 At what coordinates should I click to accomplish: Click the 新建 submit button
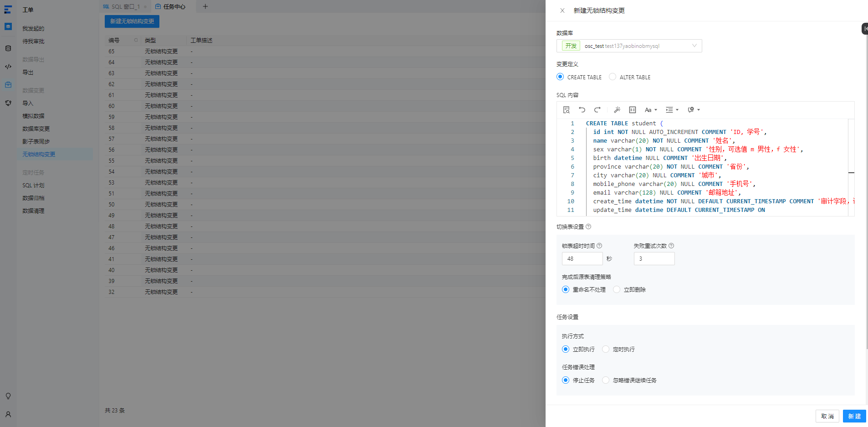pyautogui.click(x=854, y=416)
